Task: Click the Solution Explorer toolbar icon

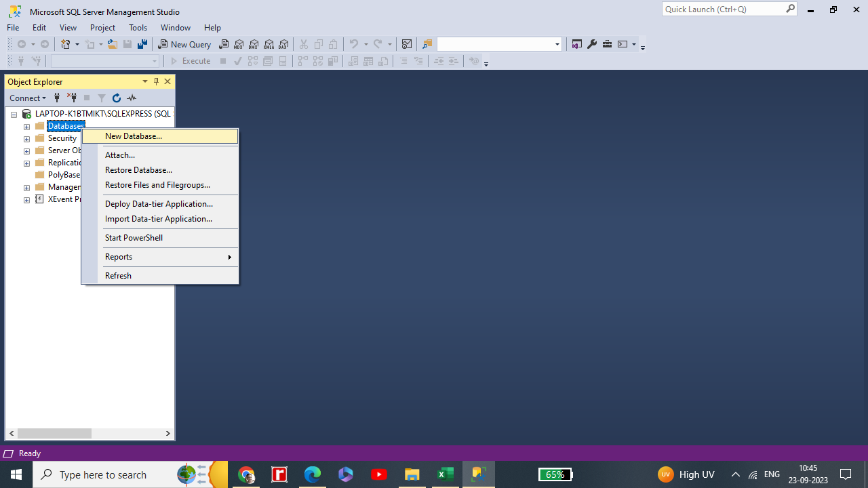Action: [x=577, y=44]
